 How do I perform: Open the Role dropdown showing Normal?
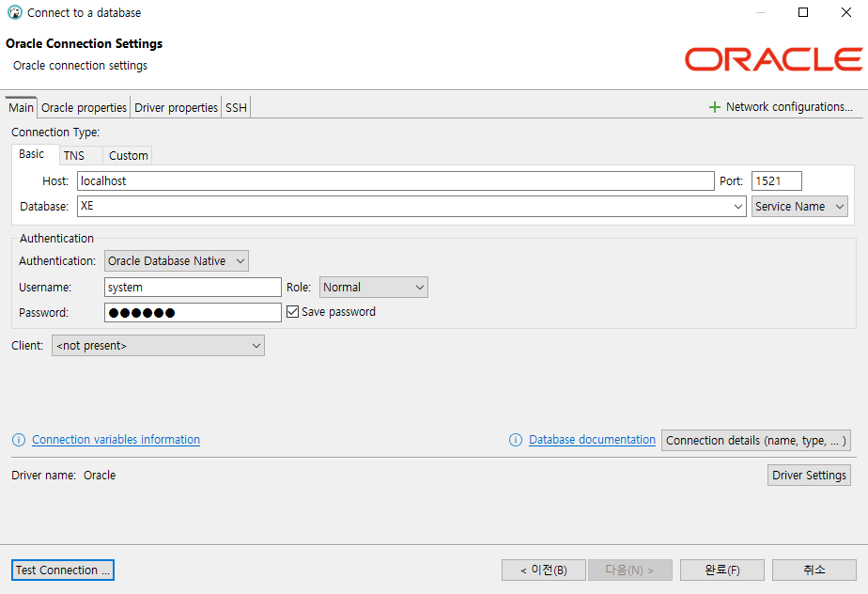373,287
